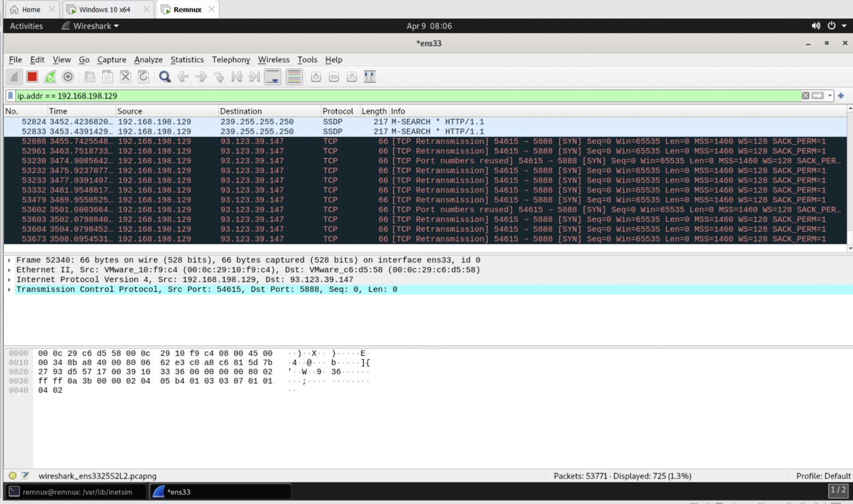Clear the display filter
Viewport: 853px width, 504px height.
click(805, 96)
